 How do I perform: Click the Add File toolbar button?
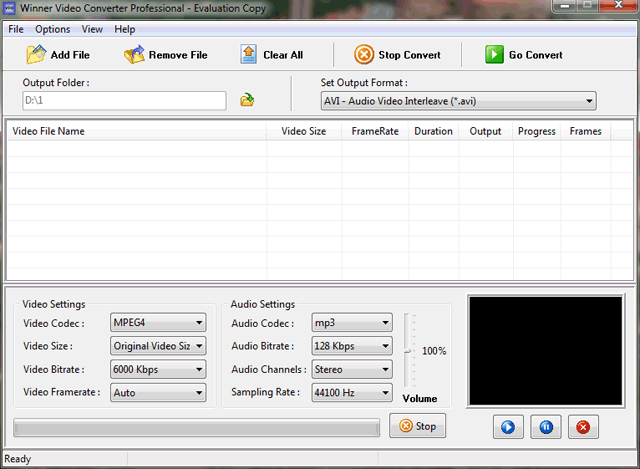58,55
